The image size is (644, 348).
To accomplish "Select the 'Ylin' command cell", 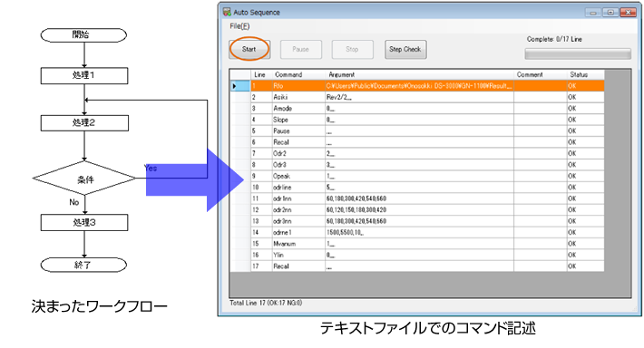I will click(x=298, y=256).
